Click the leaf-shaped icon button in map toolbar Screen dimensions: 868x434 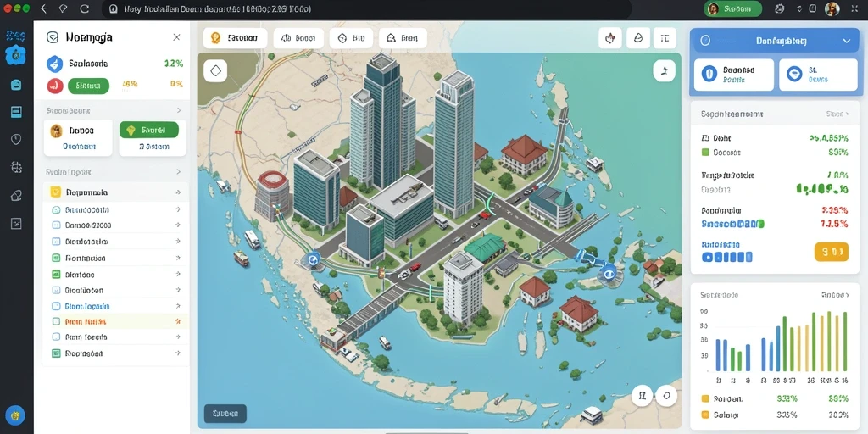click(638, 38)
